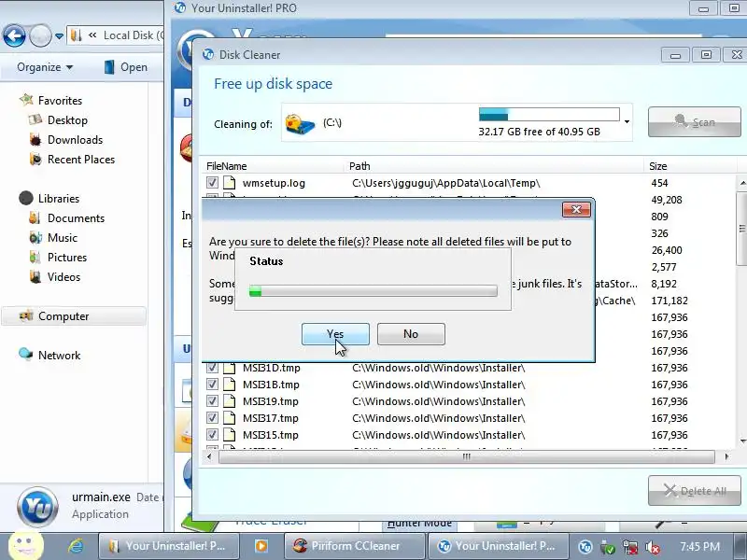The width and height of the screenshot is (747, 560).
Task: Open Internet Explorer from taskbar
Action: coord(76,546)
